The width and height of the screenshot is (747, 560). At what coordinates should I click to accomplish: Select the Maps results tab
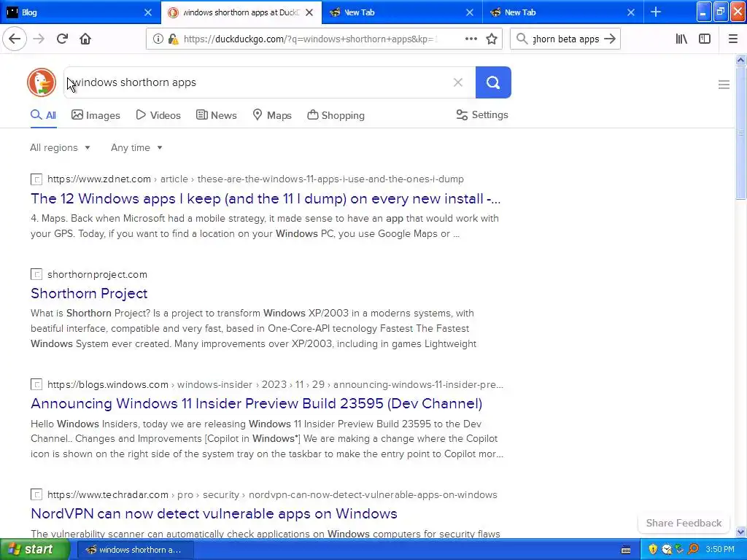pyautogui.click(x=272, y=115)
